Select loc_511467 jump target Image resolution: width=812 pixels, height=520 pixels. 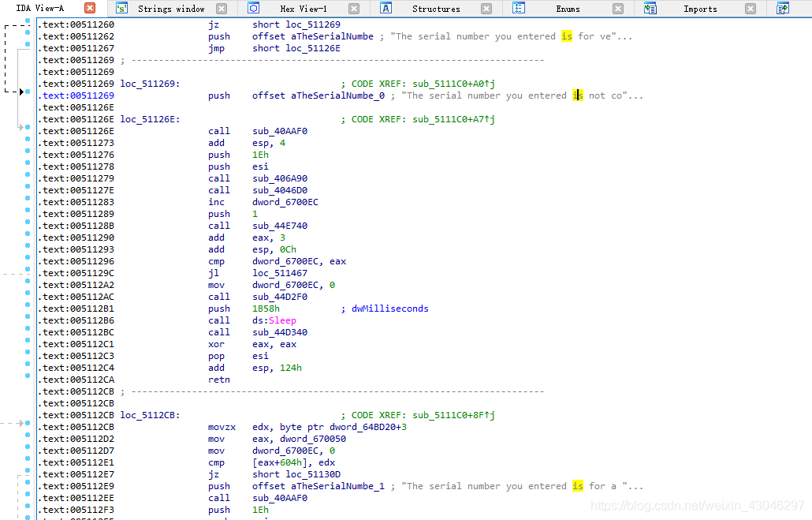tap(280, 273)
